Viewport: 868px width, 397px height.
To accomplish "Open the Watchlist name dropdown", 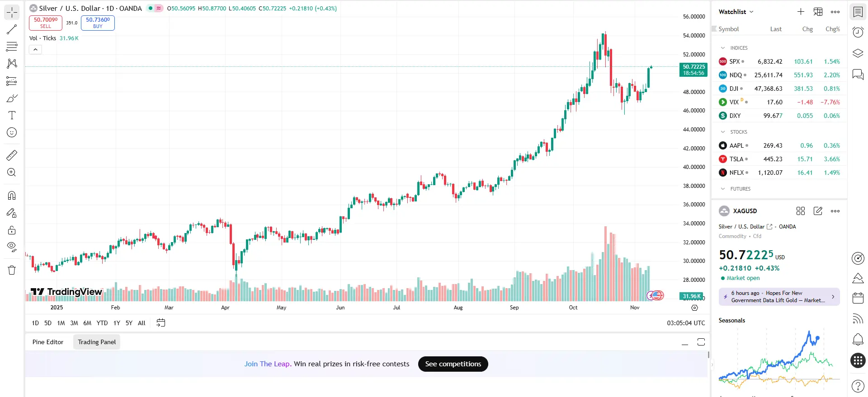I will (x=736, y=12).
